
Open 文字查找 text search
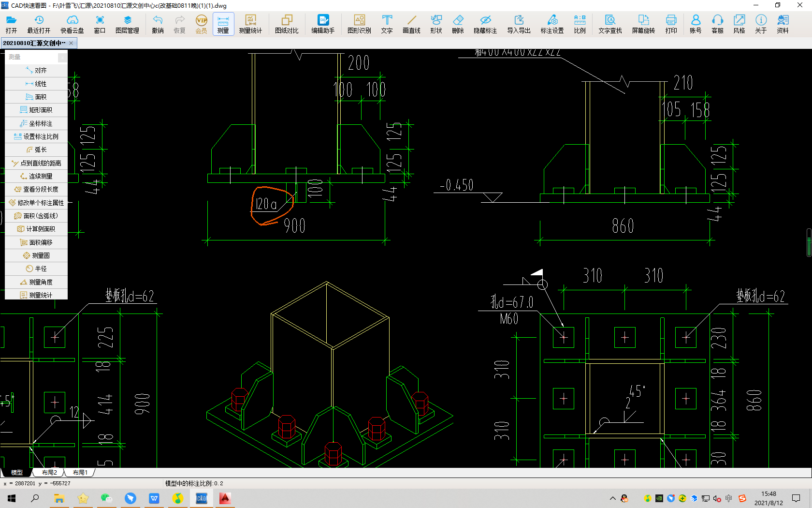610,24
